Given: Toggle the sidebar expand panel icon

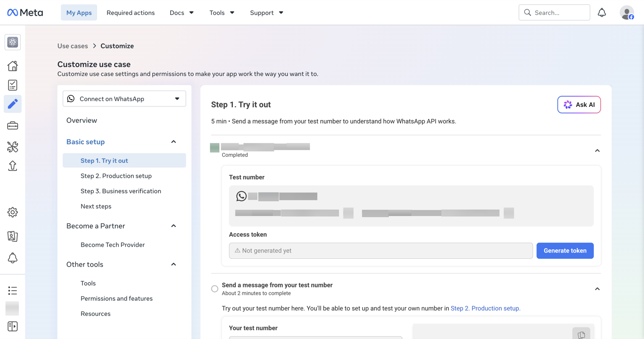Looking at the screenshot, I should point(12,327).
